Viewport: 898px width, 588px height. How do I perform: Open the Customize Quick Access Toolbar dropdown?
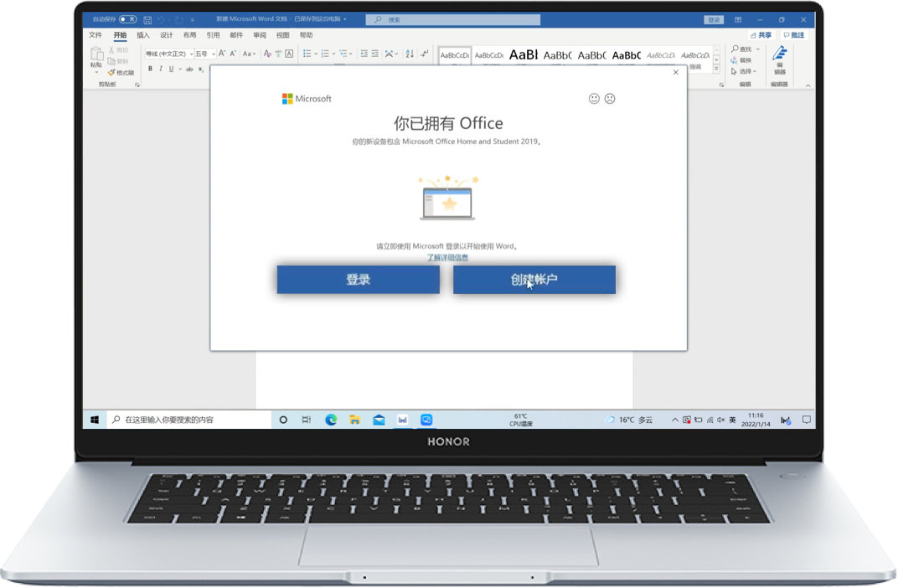click(x=193, y=20)
